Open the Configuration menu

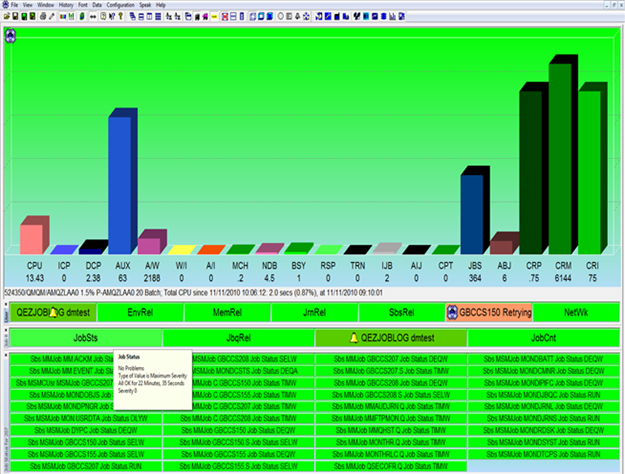120,5
